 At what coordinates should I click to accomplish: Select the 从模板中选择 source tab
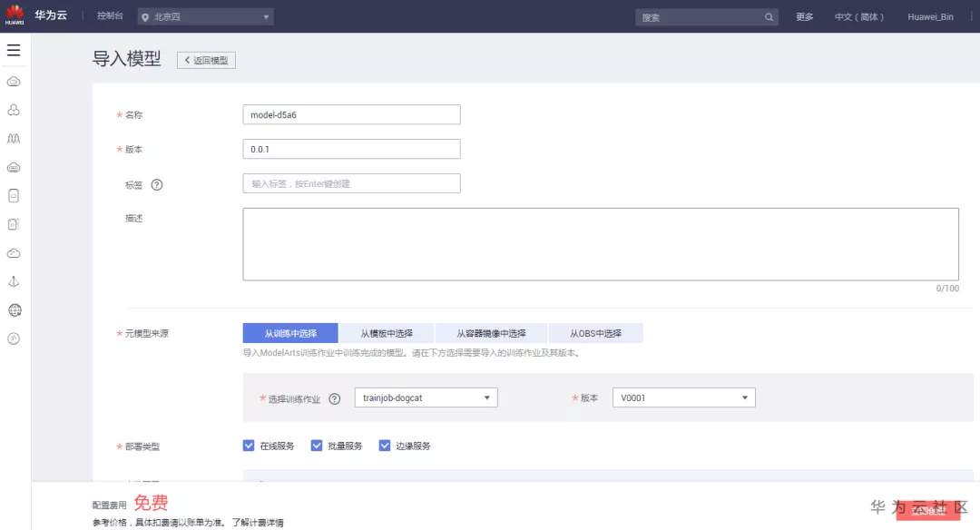tap(387, 333)
